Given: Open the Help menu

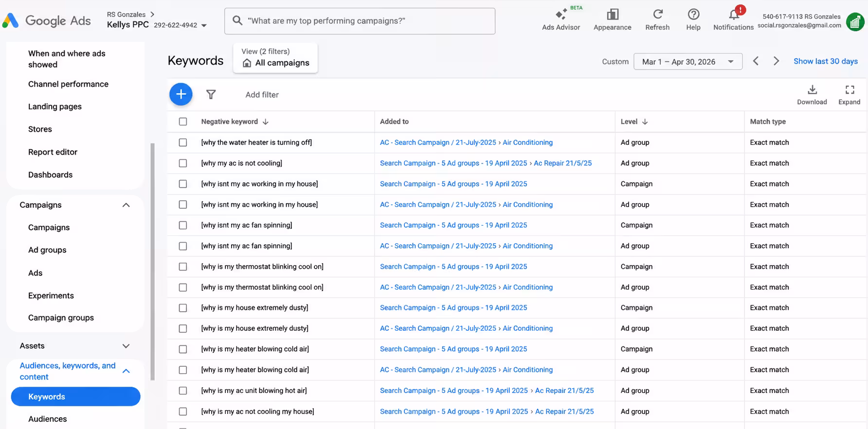Looking at the screenshot, I should pyautogui.click(x=693, y=20).
